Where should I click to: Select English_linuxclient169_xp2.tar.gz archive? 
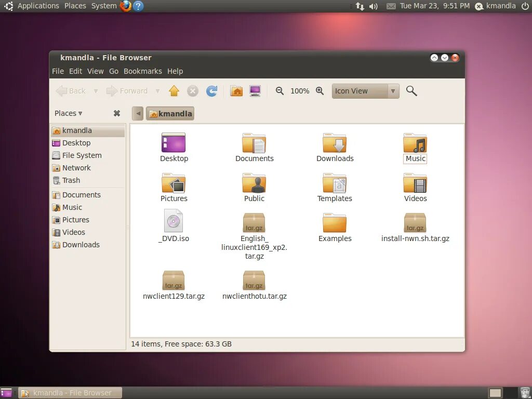click(x=254, y=222)
